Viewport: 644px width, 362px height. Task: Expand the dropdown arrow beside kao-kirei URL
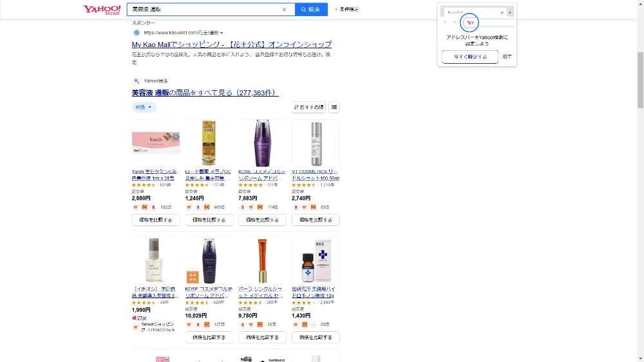[x=222, y=33]
